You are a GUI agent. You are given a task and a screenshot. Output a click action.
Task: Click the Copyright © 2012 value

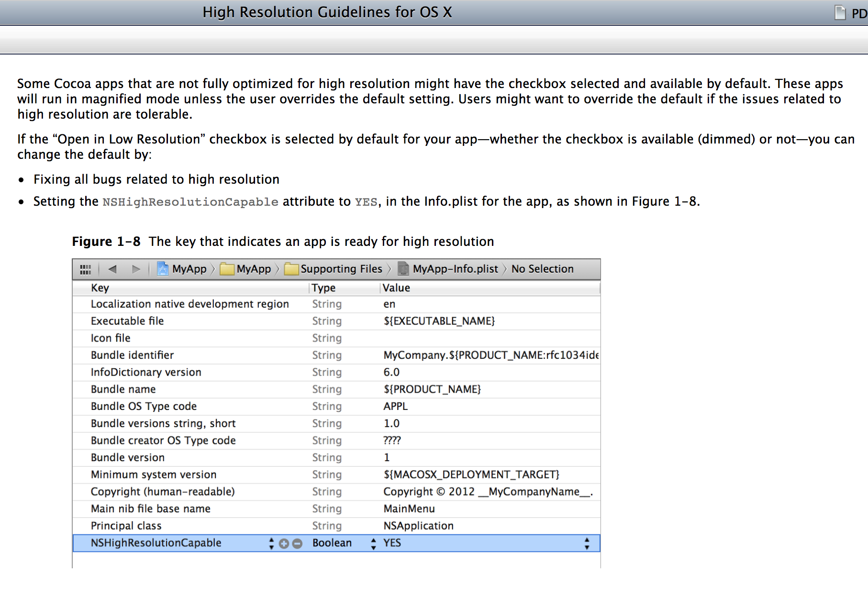(489, 492)
